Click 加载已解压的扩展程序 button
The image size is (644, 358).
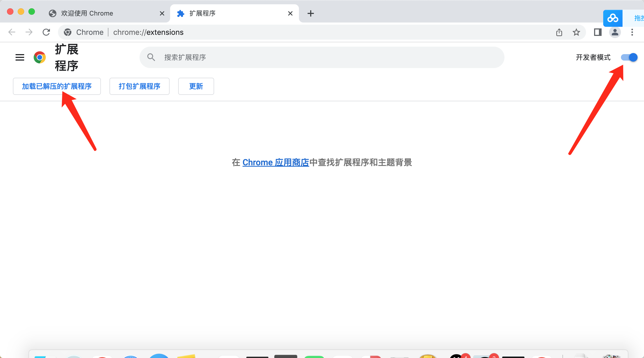tap(57, 86)
